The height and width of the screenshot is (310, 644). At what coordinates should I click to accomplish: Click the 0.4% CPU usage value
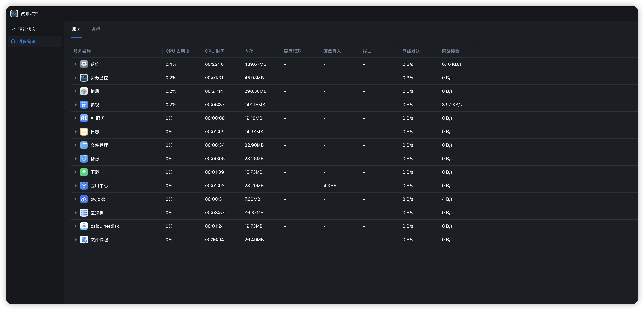(171, 64)
